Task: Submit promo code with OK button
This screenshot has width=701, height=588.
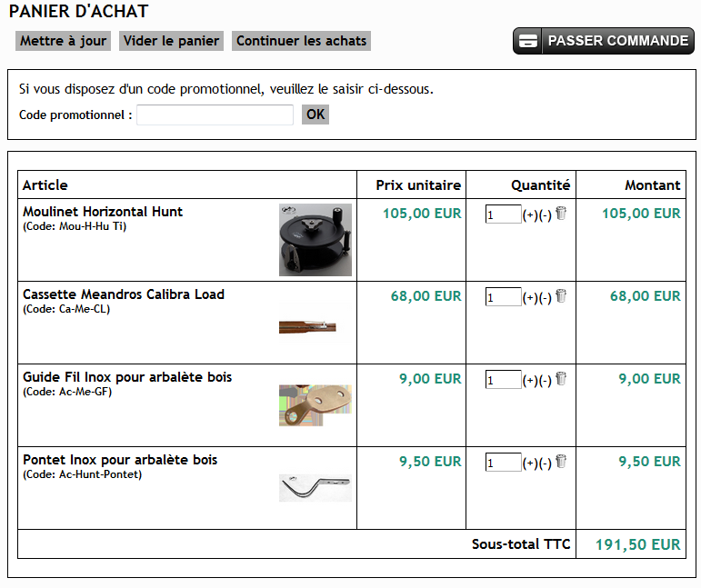Action: (x=315, y=115)
